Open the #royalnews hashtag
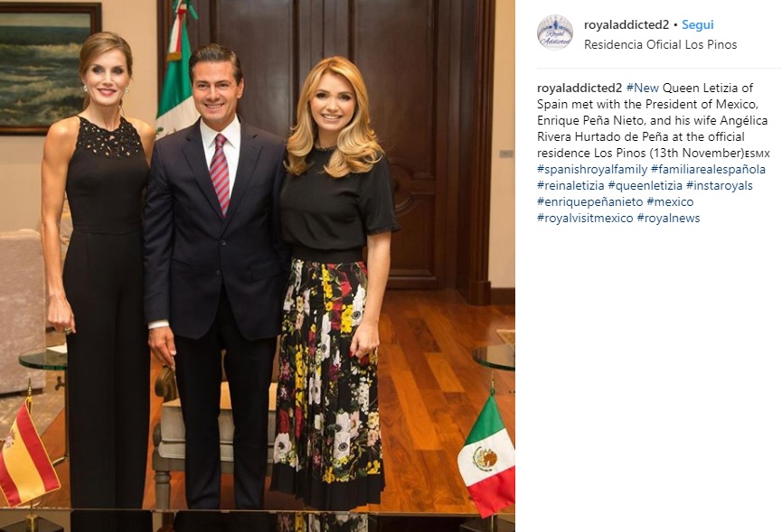The height and width of the screenshot is (532, 782). point(668,219)
